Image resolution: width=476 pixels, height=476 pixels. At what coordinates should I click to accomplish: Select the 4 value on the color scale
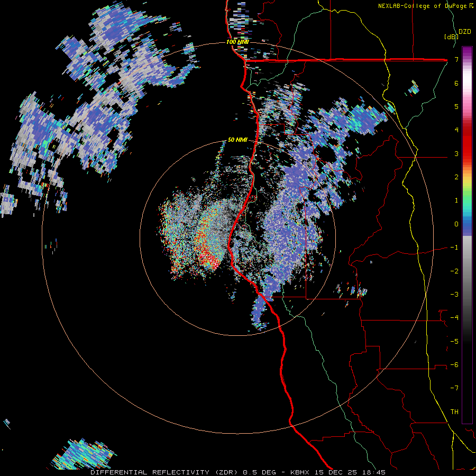click(456, 130)
